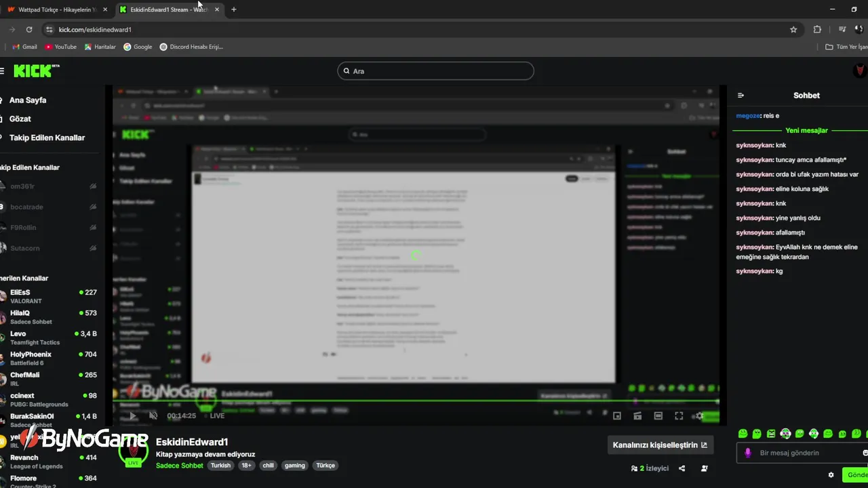868x488 pixels.
Task: Open the browser extensions puzzle icon
Action: 817,30
